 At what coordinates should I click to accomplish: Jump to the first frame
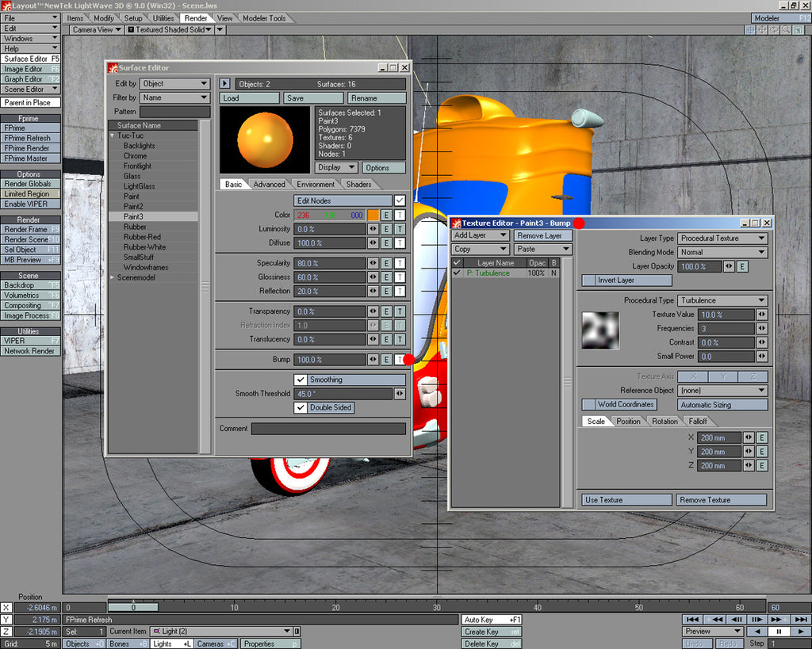tap(691, 619)
